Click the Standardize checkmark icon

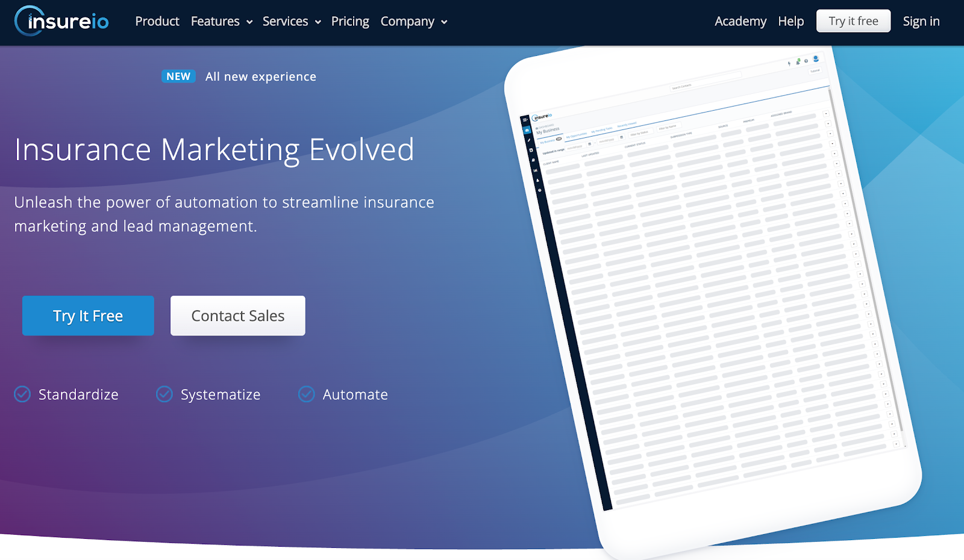[22, 394]
